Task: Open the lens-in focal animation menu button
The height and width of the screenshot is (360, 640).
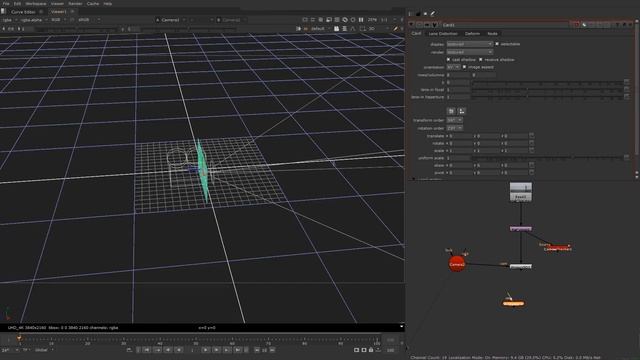Action: [x=627, y=90]
